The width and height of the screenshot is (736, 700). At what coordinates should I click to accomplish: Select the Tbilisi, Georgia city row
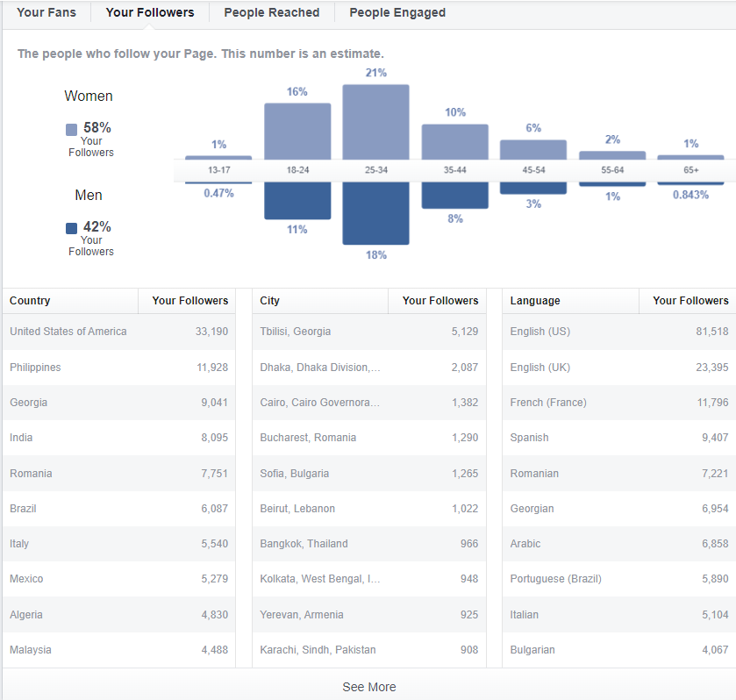(x=369, y=332)
